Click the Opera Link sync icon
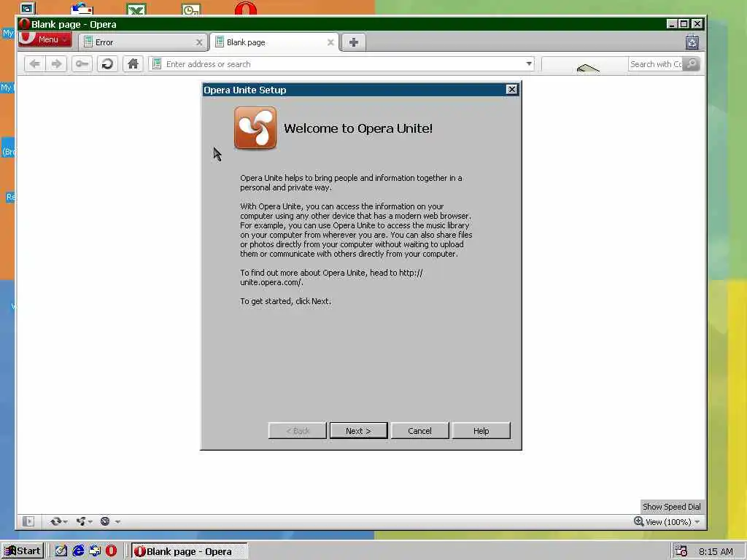The width and height of the screenshot is (747, 560). tap(55, 521)
